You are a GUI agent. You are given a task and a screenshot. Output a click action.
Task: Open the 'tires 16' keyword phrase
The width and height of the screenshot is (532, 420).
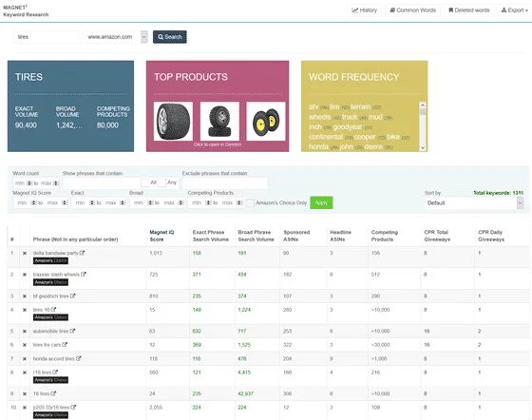point(41,310)
